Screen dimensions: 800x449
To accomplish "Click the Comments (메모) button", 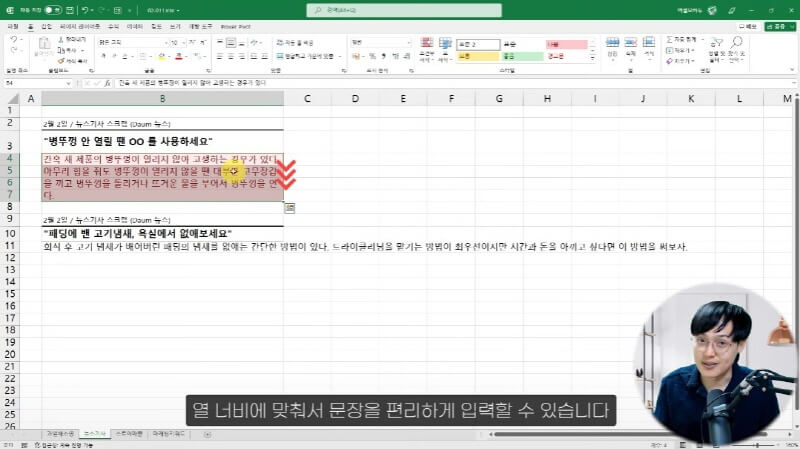I will (x=747, y=27).
